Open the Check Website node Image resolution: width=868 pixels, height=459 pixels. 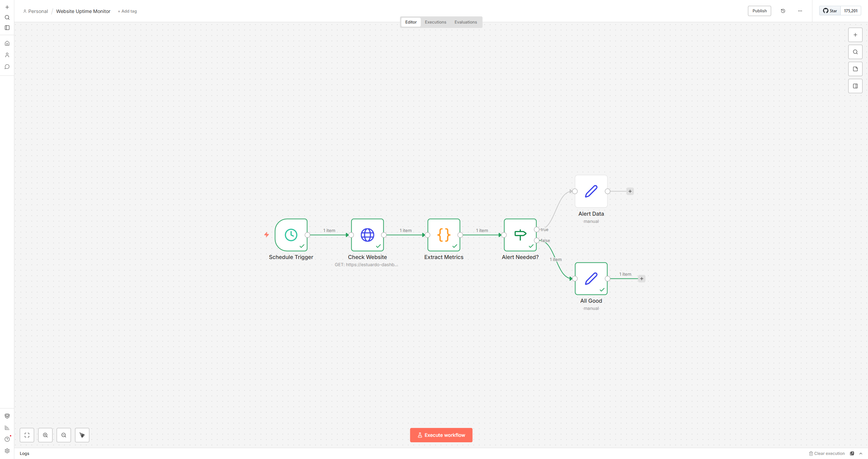pos(367,235)
